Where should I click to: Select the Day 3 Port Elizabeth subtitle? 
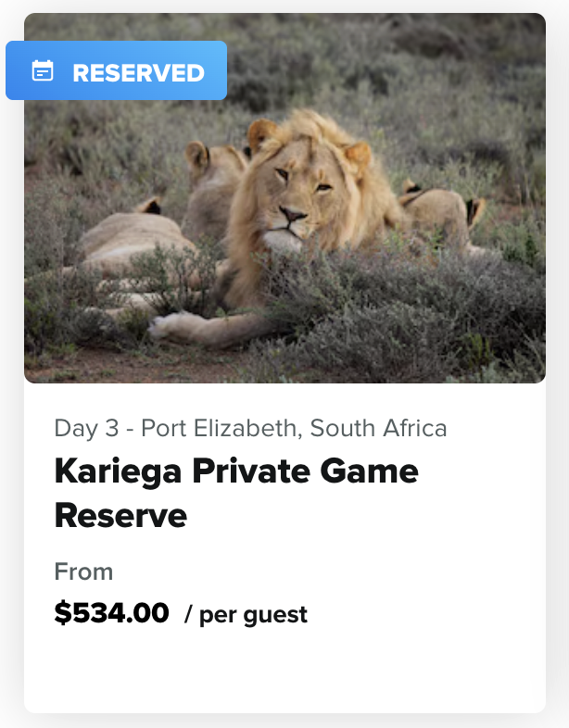pos(250,428)
